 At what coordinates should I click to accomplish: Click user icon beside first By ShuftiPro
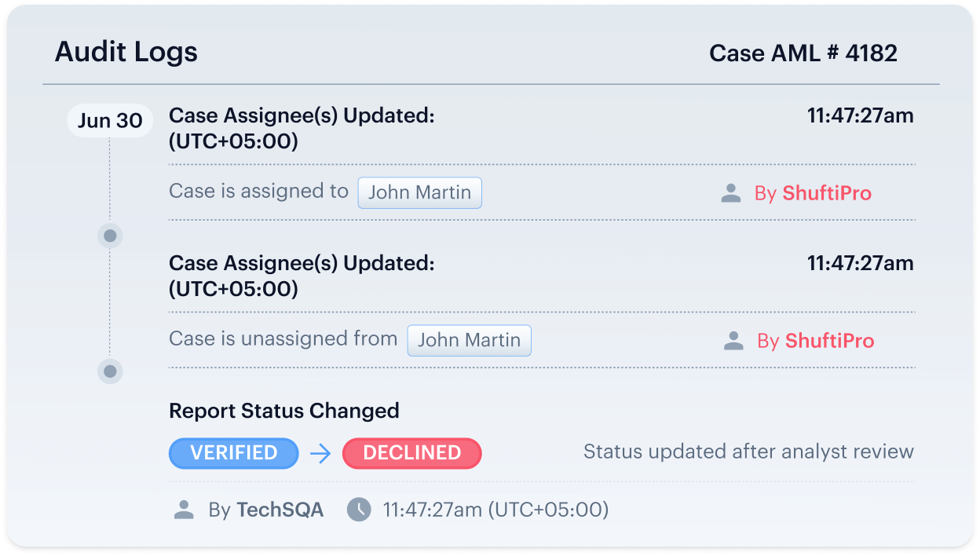[x=731, y=193]
